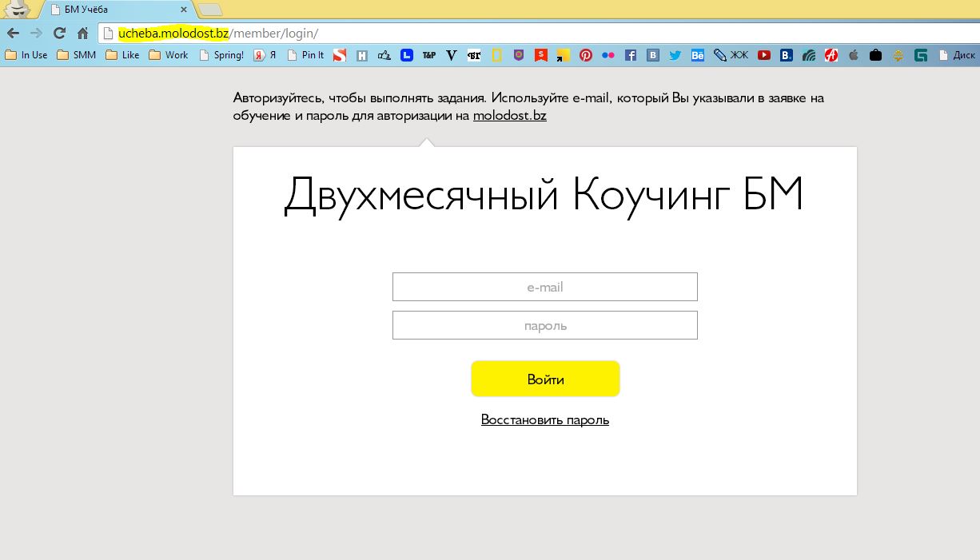Screen dimensions: 980x560
Task: Click Восстановить пароль link
Action: (545, 419)
